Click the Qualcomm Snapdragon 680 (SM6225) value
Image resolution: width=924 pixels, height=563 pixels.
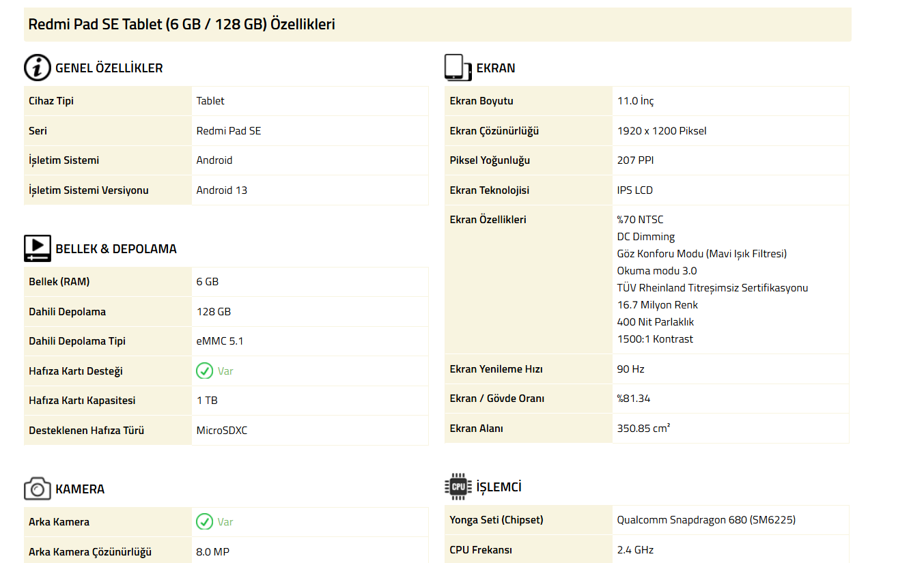coord(707,520)
